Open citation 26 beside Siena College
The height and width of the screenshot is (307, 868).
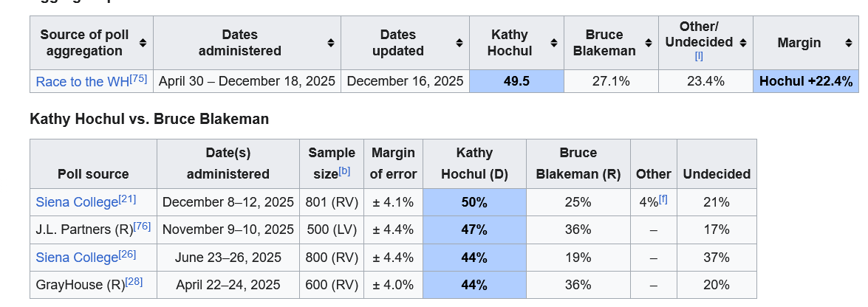point(128,254)
